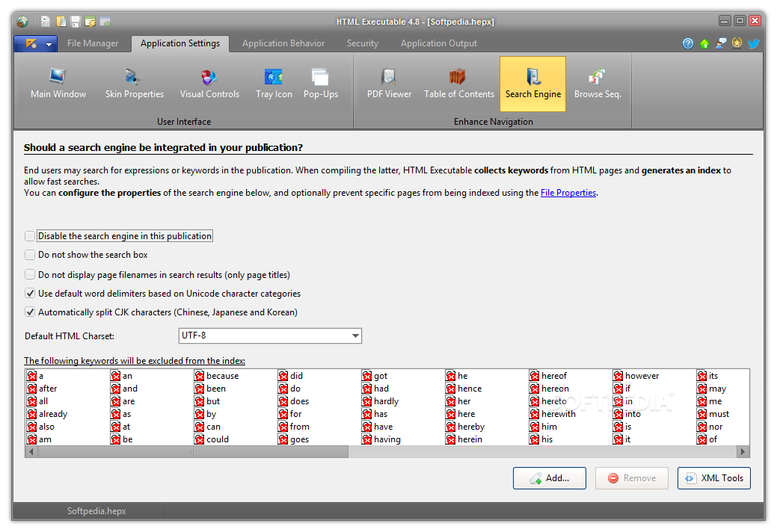Select excluded keyword 'hereby'

(x=470, y=427)
